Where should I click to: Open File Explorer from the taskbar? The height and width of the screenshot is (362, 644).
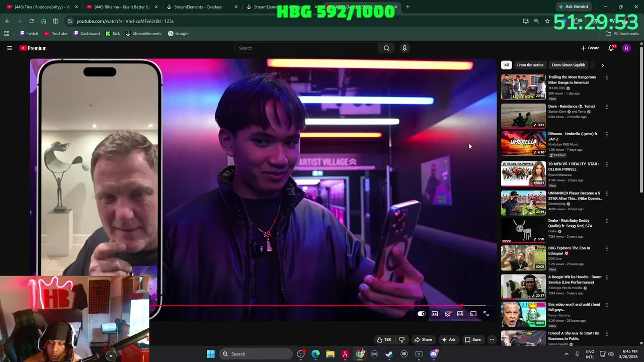point(330,354)
